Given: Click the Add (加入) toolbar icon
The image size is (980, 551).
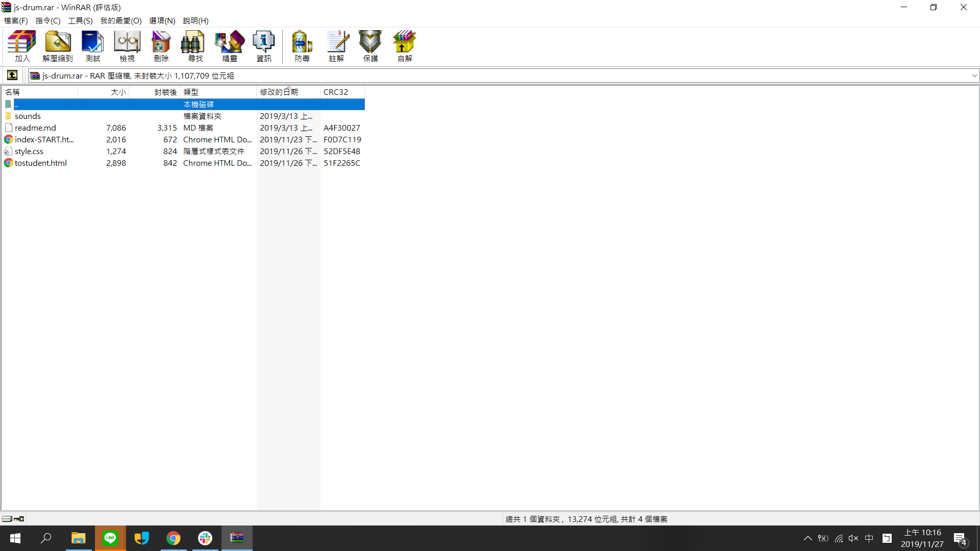Looking at the screenshot, I should tap(22, 46).
